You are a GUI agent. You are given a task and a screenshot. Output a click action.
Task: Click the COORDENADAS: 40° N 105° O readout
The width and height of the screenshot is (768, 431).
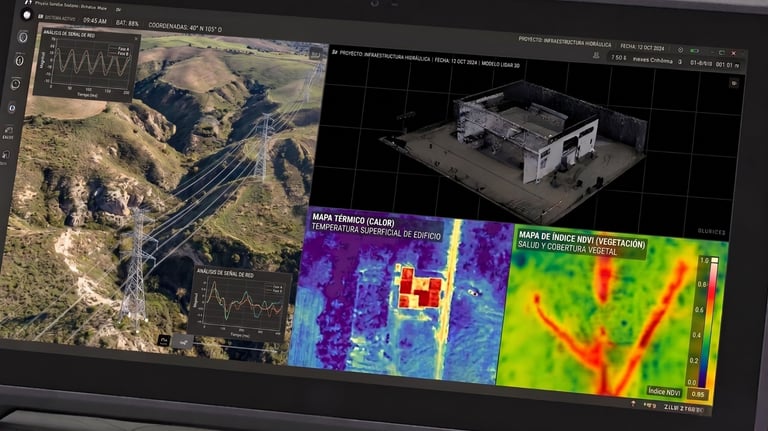(185, 27)
